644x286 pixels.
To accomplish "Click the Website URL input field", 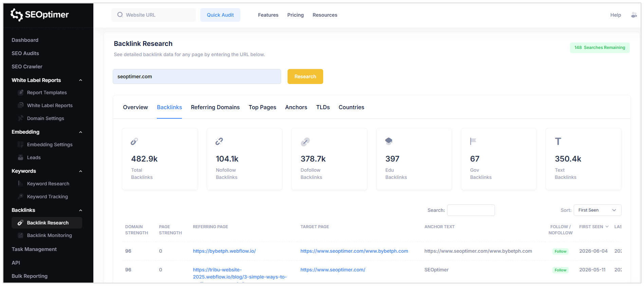I will [x=153, y=15].
